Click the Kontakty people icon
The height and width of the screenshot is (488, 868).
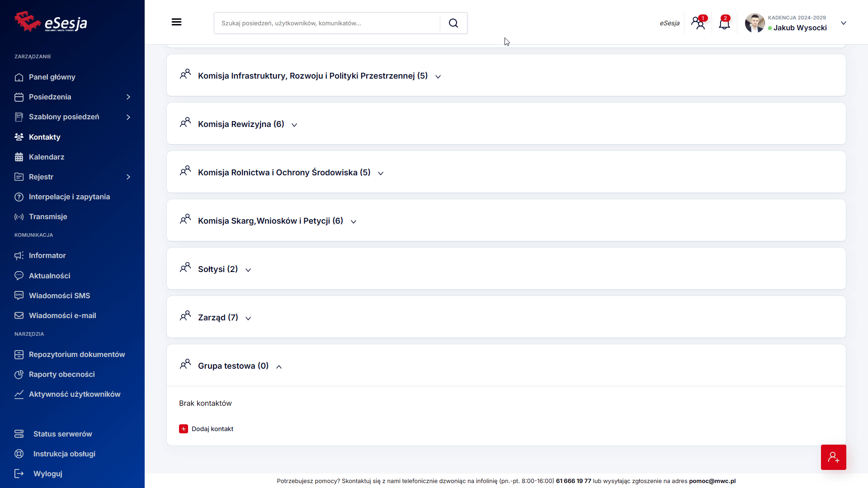[19, 137]
